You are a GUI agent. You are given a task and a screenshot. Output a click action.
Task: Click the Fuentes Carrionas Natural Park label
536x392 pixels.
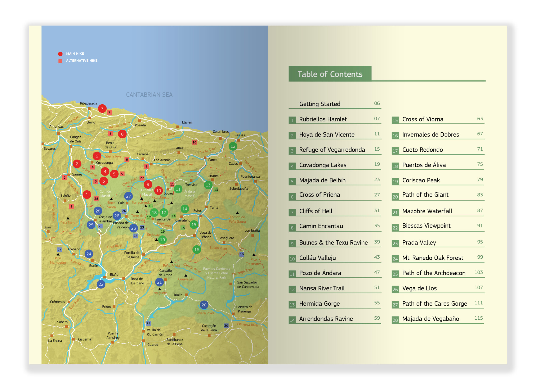[216, 273]
